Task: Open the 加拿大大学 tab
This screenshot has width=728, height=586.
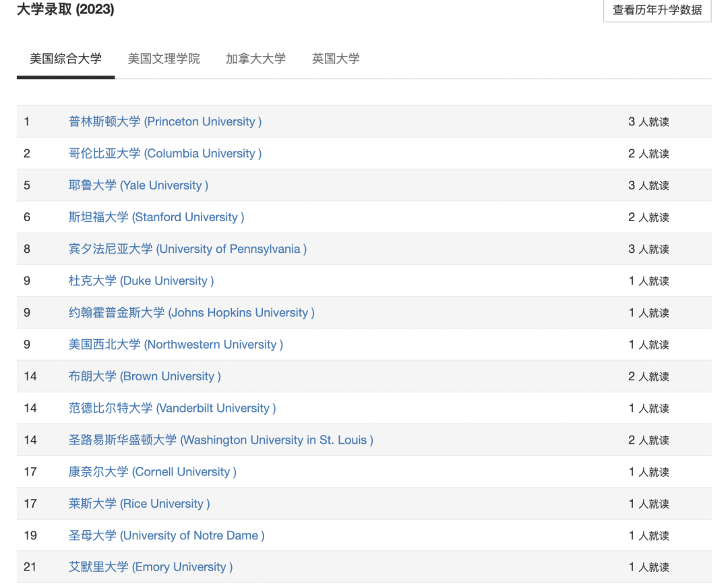Action: coord(255,59)
